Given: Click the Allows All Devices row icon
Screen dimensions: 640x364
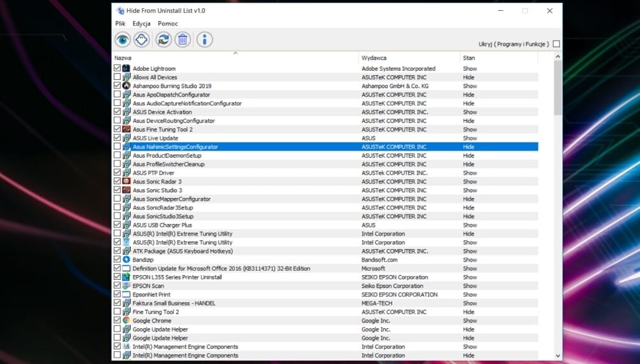Looking at the screenshot, I should pos(126,77).
